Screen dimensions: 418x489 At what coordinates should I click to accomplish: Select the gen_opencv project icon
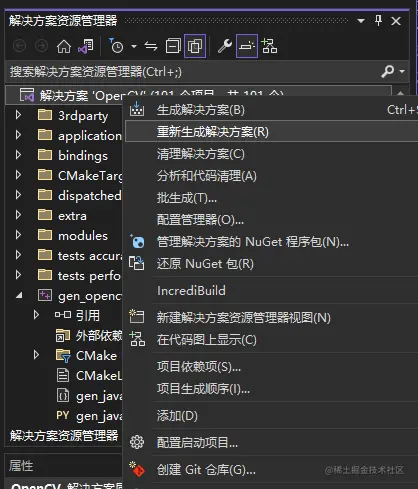[45, 295]
